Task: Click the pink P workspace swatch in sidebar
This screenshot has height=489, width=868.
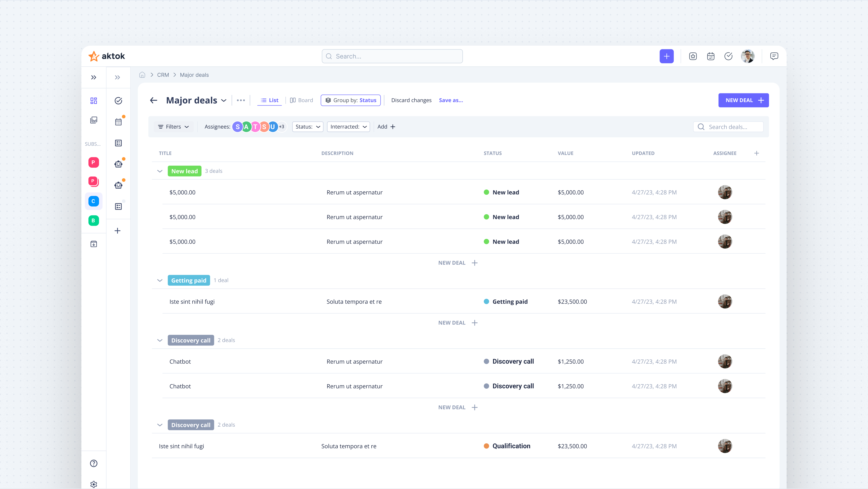Action: (x=93, y=162)
